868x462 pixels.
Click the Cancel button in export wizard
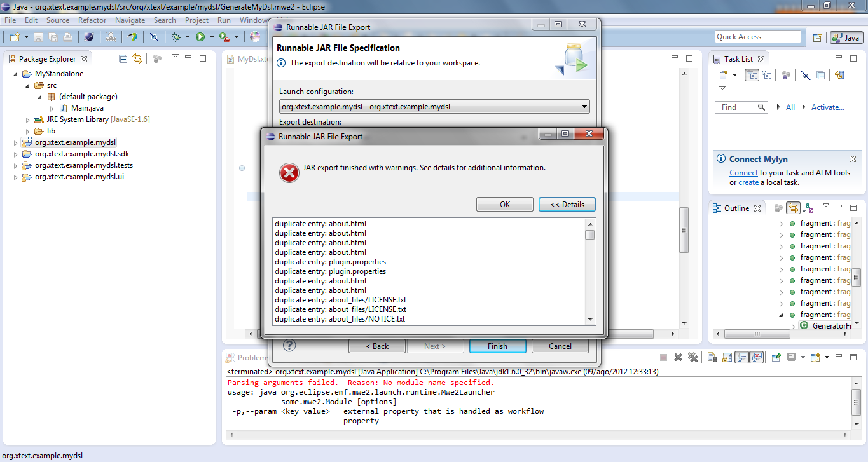tap(560, 346)
